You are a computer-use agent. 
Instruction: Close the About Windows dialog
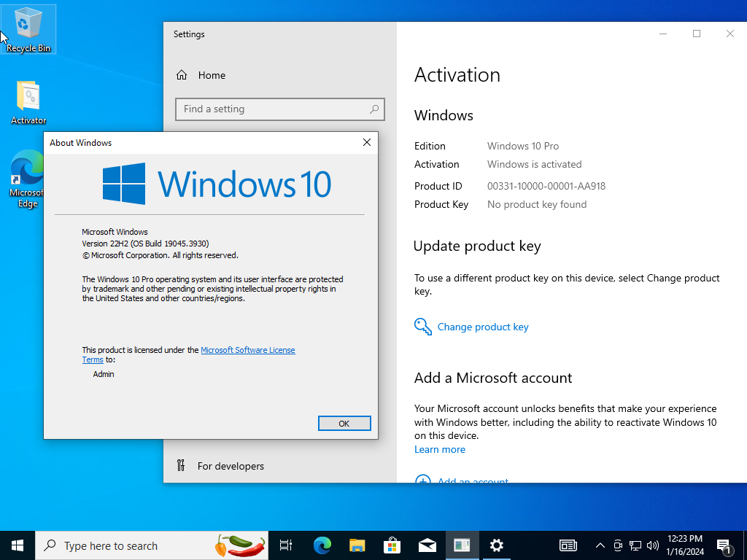[x=366, y=142]
